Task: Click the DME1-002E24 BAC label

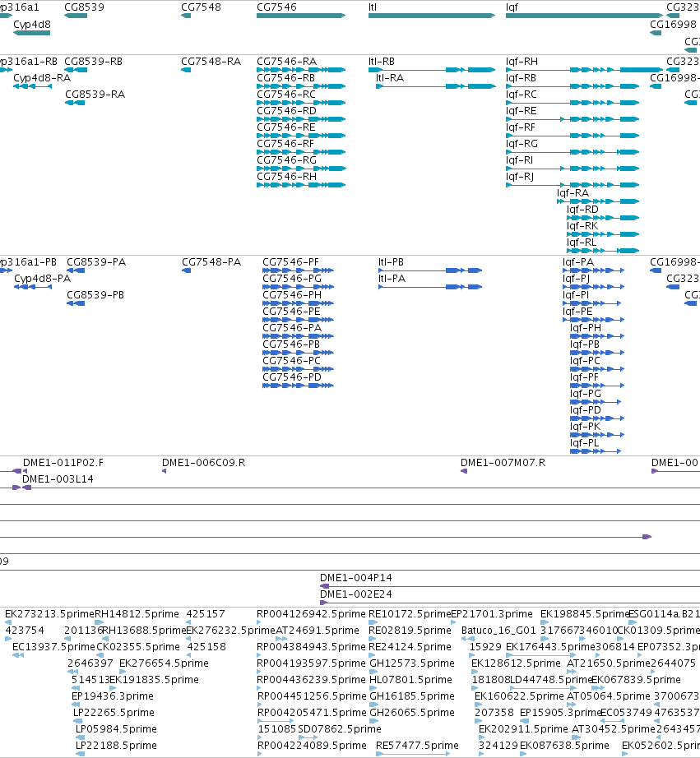Action: pyautogui.click(x=356, y=594)
